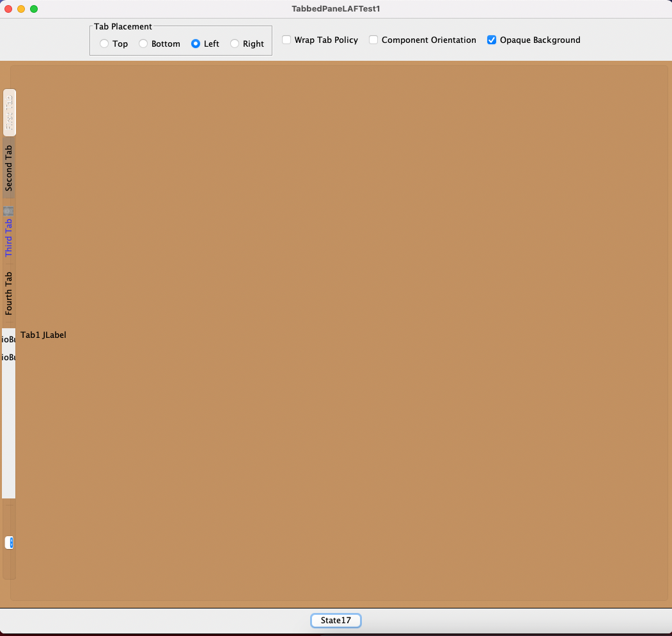672x636 pixels.
Task: Click the first clipped radio button tab component
Action: click(x=8, y=339)
